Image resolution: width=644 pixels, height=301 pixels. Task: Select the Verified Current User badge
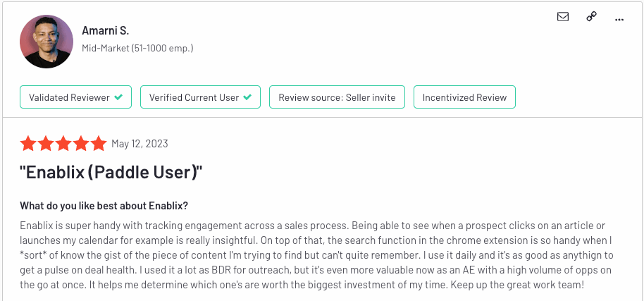(x=200, y=97)
